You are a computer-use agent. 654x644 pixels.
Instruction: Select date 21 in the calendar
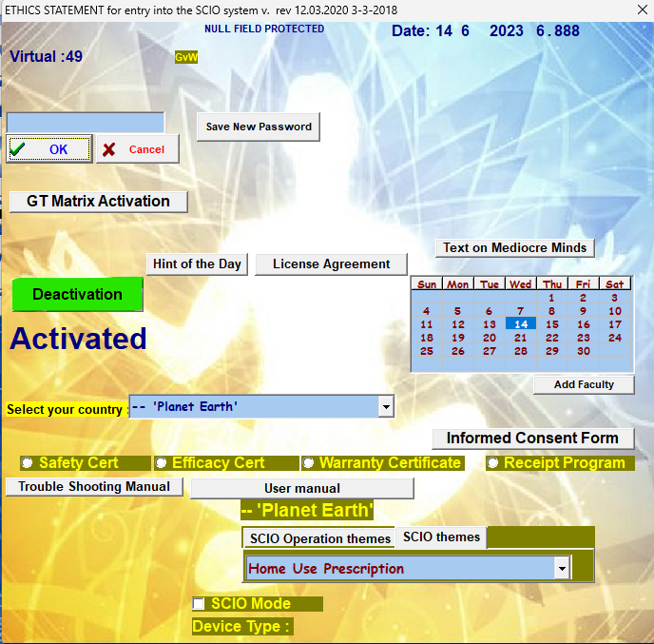pyautogui.click(x=521, y=338)
